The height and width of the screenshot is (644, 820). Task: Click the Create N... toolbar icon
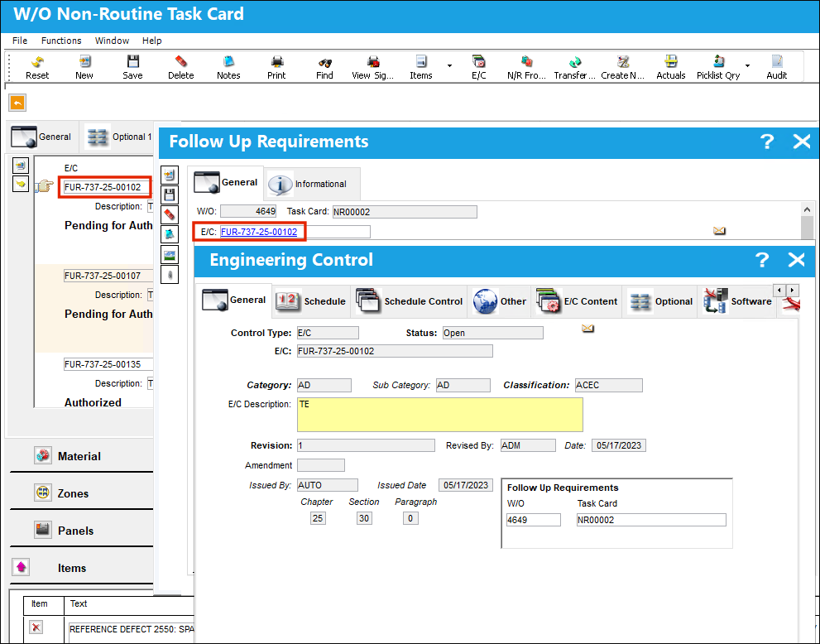pyautogui.click(x=623, y=68)
